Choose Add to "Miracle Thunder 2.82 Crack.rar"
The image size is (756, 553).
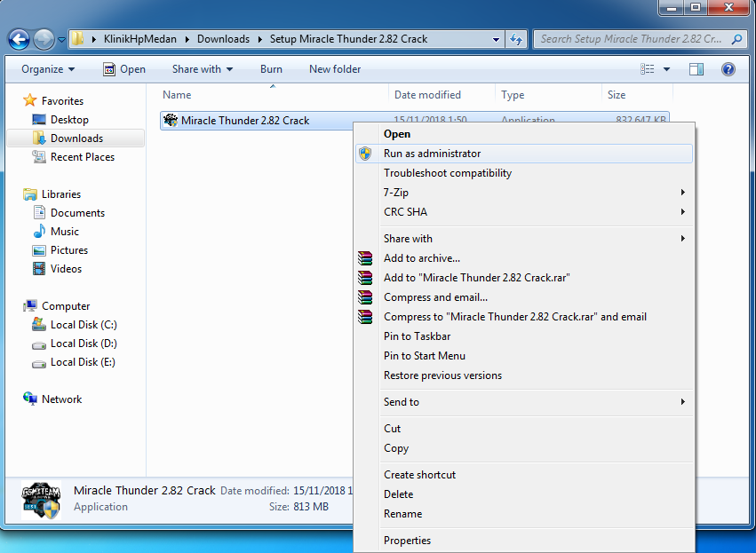(524, 278)
